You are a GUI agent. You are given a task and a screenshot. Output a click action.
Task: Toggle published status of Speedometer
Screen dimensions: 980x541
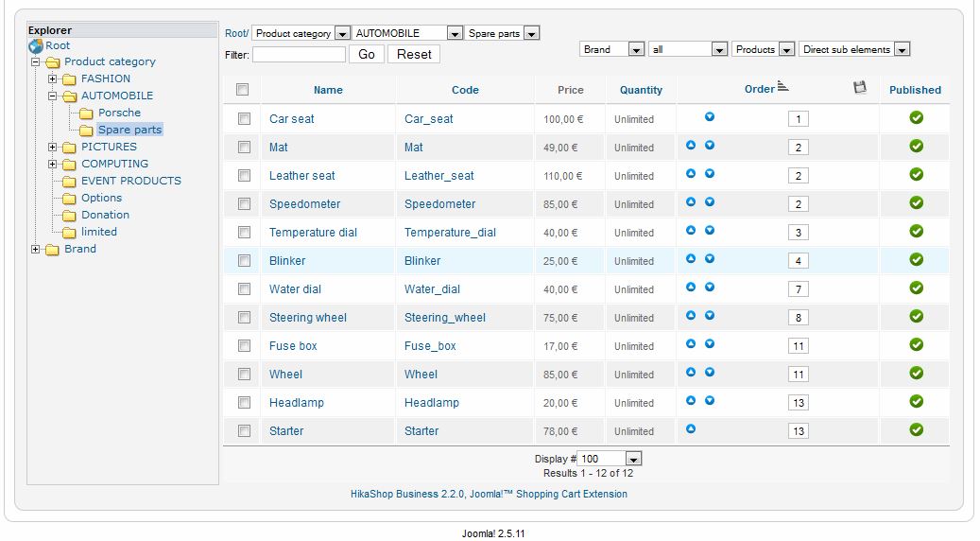pos(917,202)
